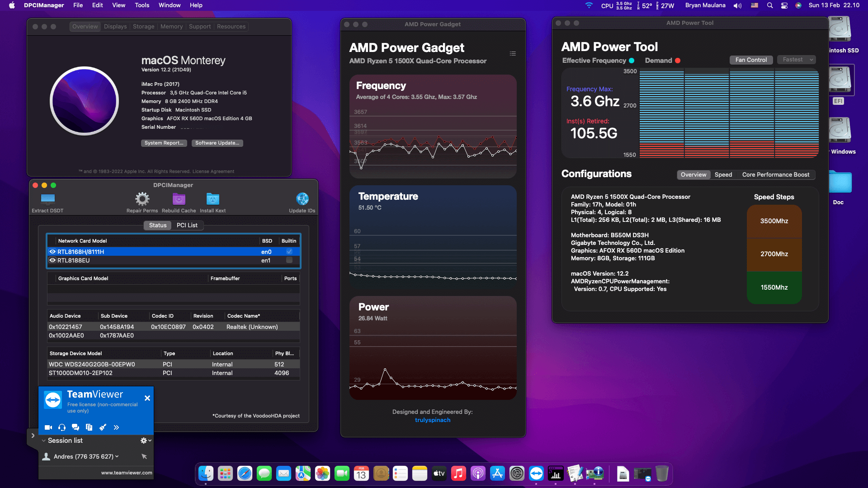868x488 pixels.
Task: Open the Windows drive on desktop
Action: tap(840, 131)
